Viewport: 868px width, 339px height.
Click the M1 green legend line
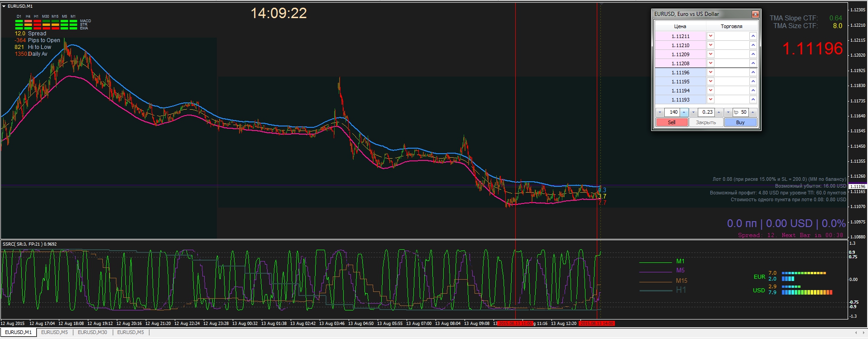(x=655, y=262)
